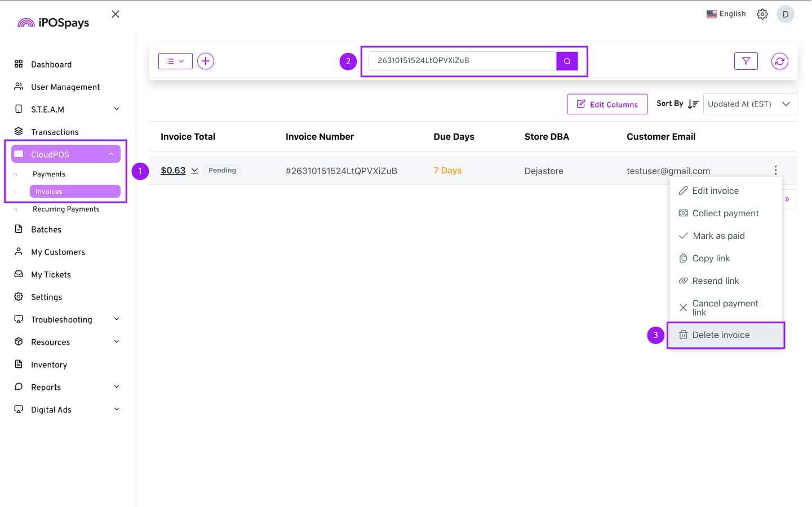Image resolution: width=812 pixels, height=507 pixels.
Task: Select Collect payment in the menu
Action: pos(725,213)
